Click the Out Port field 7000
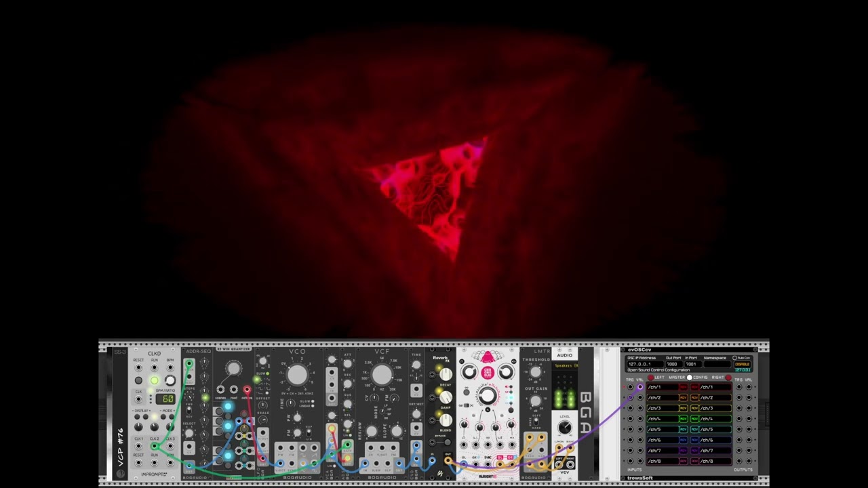The width and height of the screenshot is (868, 488). [674, 364]
